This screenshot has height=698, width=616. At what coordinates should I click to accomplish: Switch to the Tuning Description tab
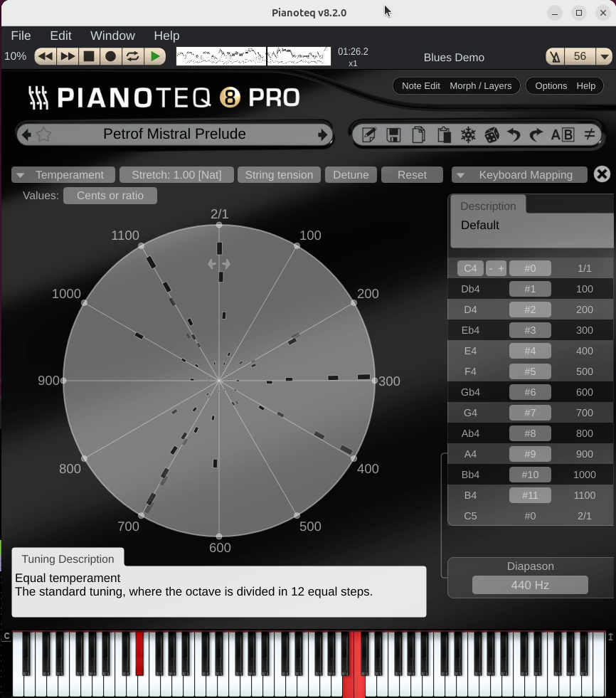68,559
